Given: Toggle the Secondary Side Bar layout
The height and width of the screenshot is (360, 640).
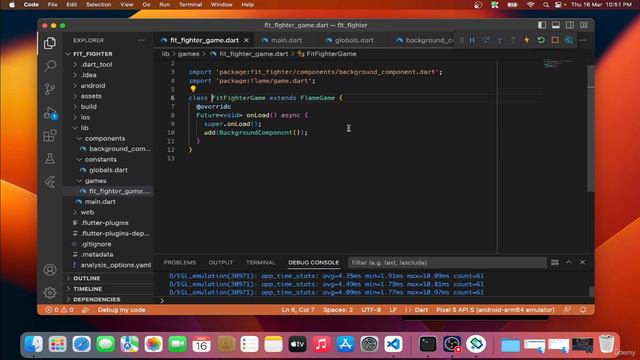Looking at the screenshot, I should [570, 25].
